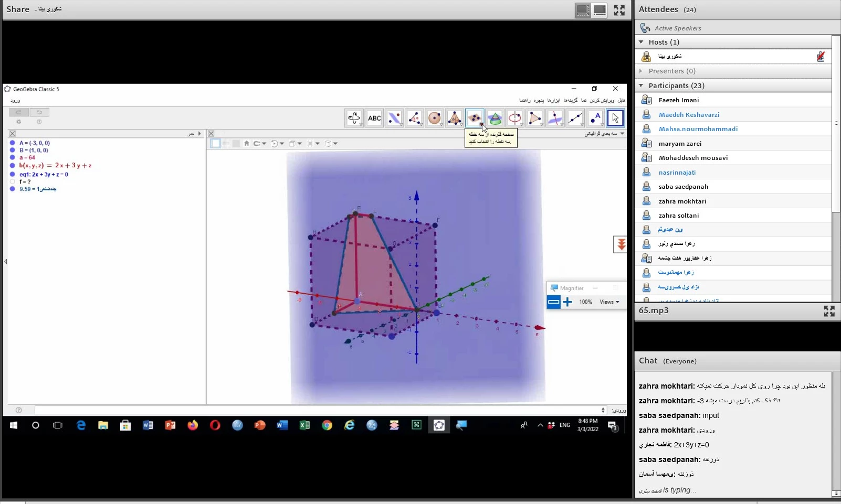Viewport: 841px width, 504px height.
Task: Select the ABC text tool
Action: (x=374, y=118)
